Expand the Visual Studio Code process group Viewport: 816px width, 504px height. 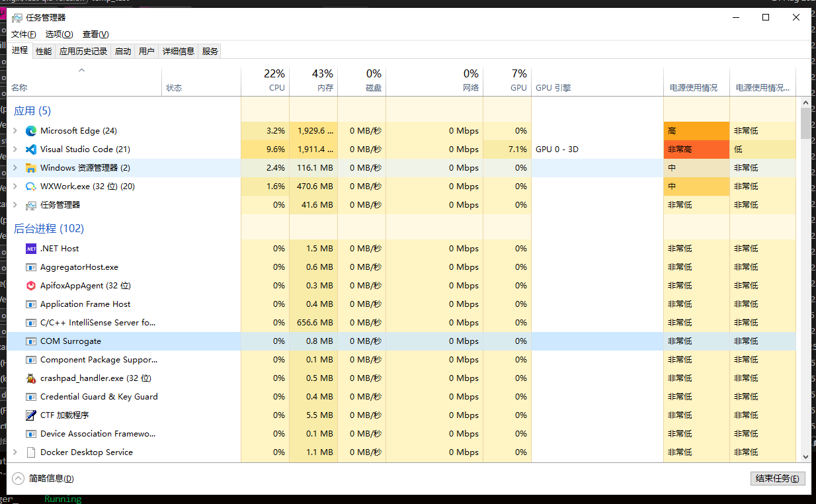15,149
